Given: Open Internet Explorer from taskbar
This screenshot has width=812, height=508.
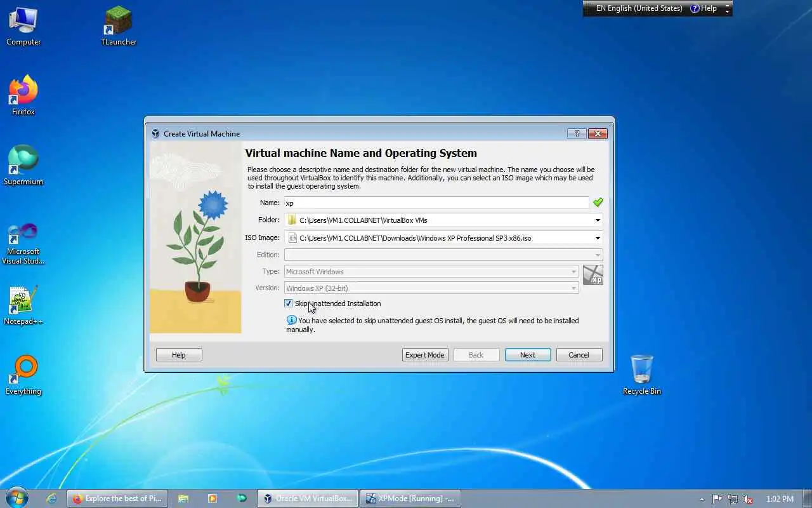Looking at the screenshot, I should click(51, 498).
